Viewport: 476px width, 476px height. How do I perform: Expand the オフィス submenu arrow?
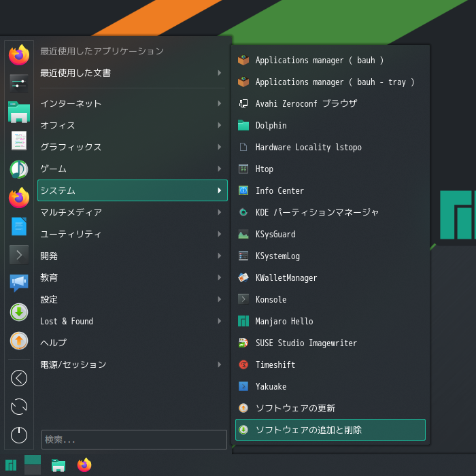[219, 125]
